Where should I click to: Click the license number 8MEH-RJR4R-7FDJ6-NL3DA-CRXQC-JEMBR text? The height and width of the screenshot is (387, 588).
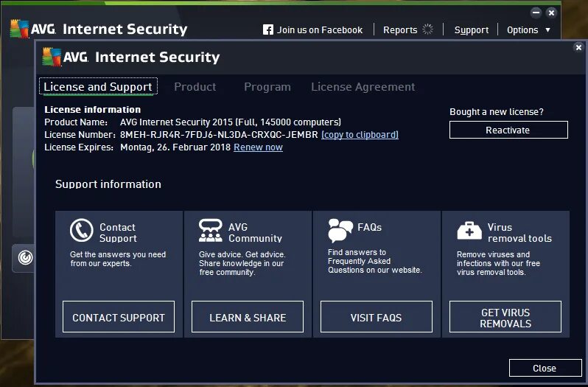coord(219,135)
